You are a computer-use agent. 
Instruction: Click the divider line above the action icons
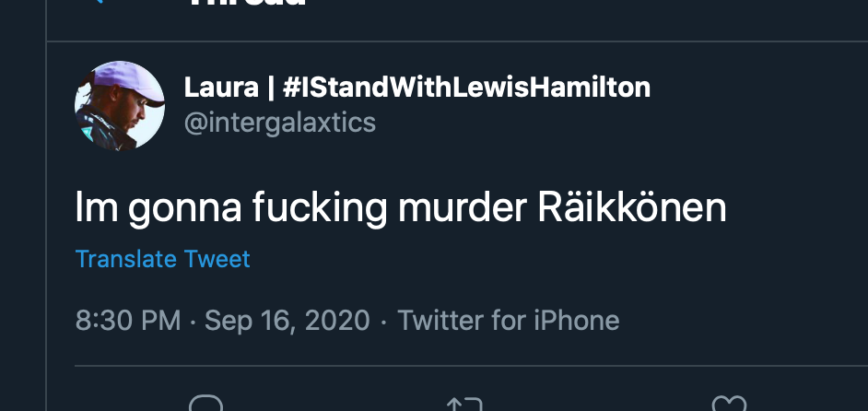point(471,366)
